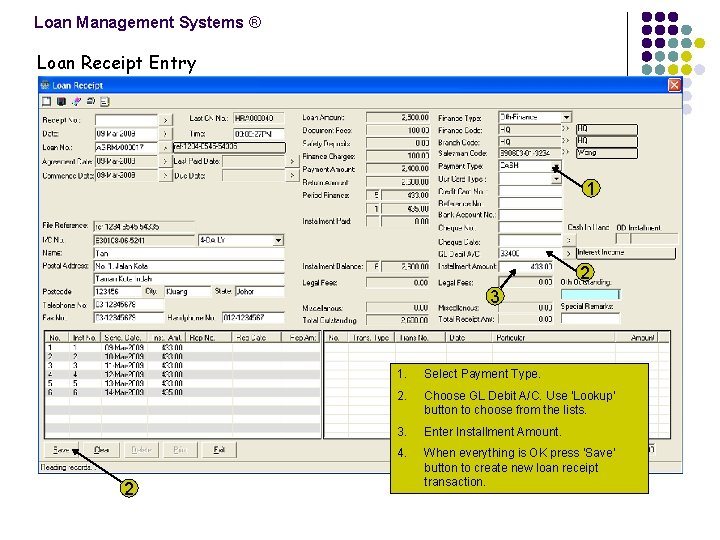The height and width of the screenshot is (540, 720).
Task: Click the Rcp No. column header
Action: click(209, 338)
